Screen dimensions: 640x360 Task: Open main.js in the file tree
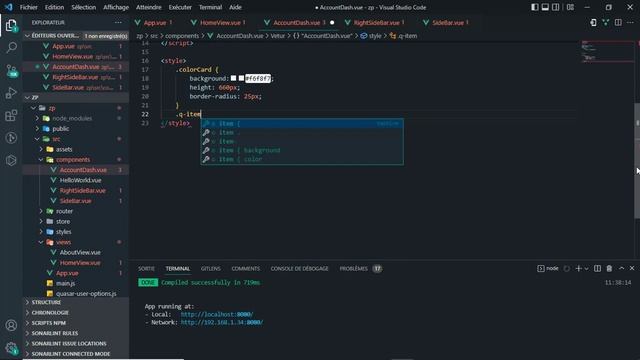tap(65, 283)
